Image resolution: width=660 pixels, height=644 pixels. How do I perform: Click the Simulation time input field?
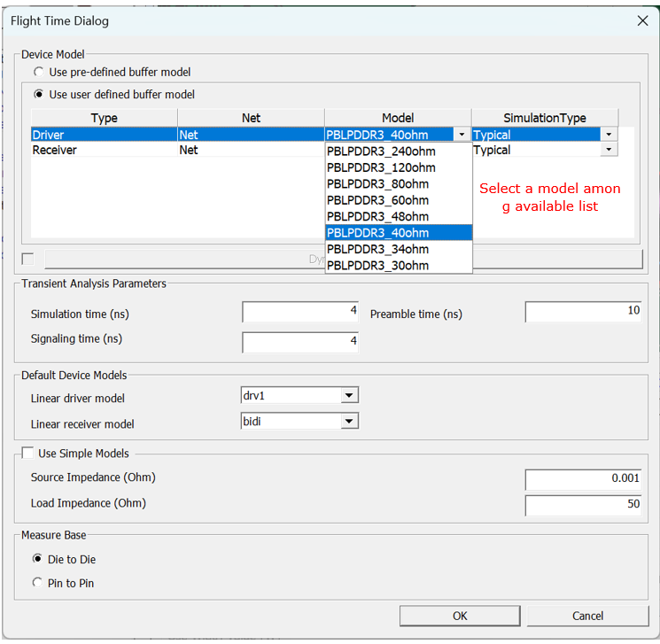click(x=299, y=312)
